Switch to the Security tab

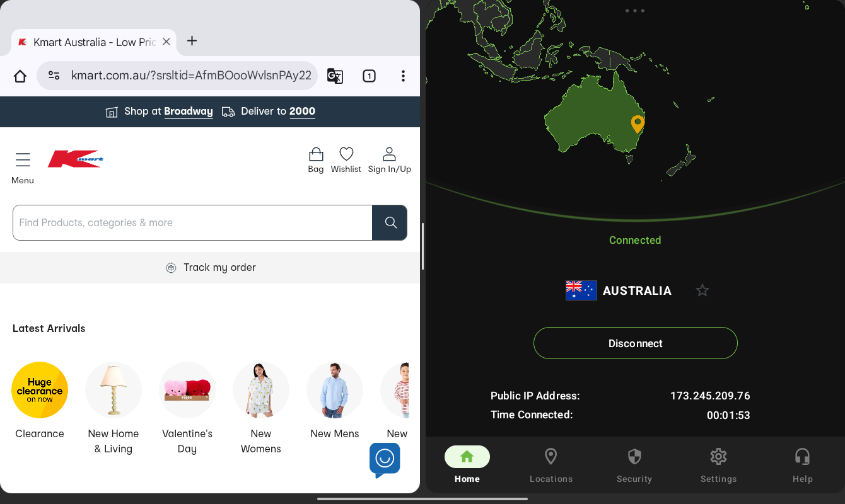[x=634, y=466]
